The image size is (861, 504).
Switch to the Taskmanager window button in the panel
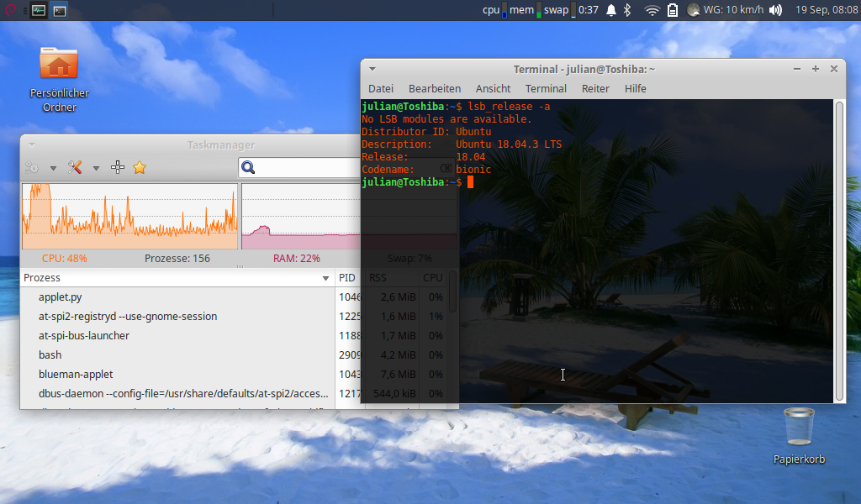coord(39,10)
